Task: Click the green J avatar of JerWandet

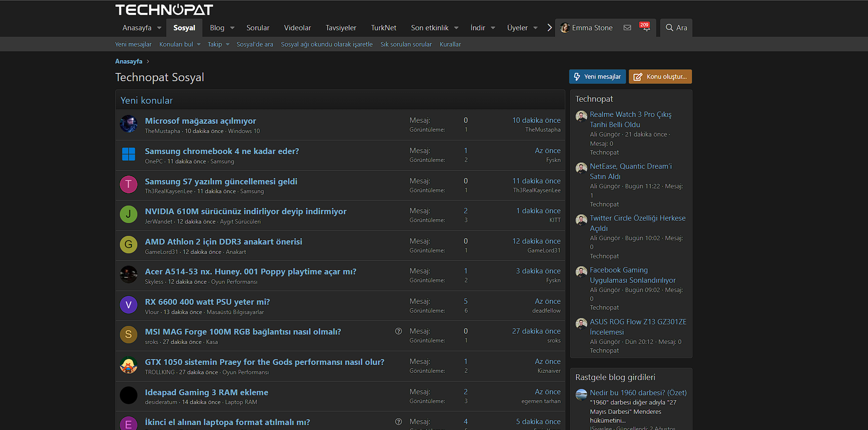Action: (129, 214)
